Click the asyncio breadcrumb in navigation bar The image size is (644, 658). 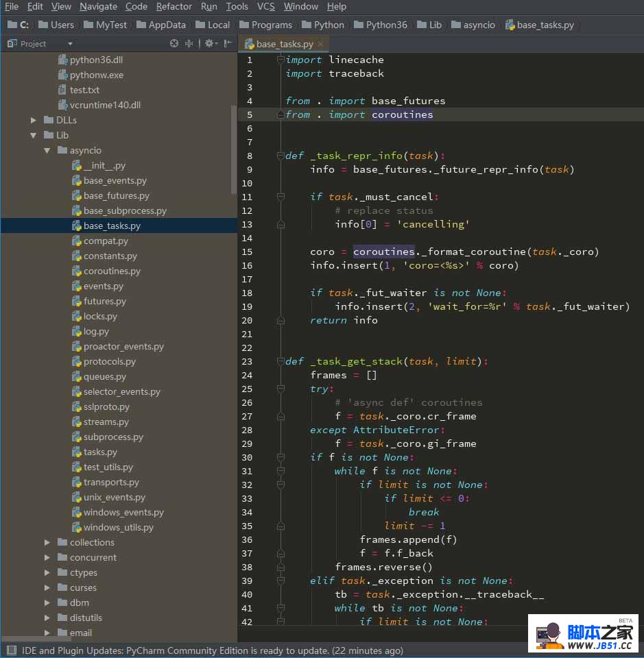point(473,25)
